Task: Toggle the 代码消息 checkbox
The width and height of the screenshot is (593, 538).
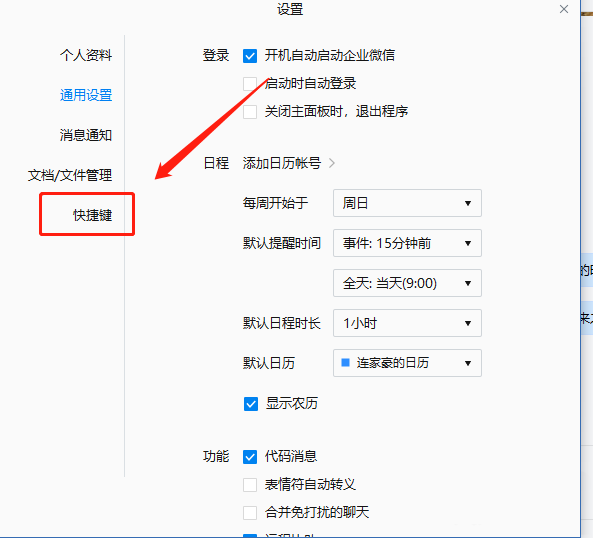Action: [250, 457]
